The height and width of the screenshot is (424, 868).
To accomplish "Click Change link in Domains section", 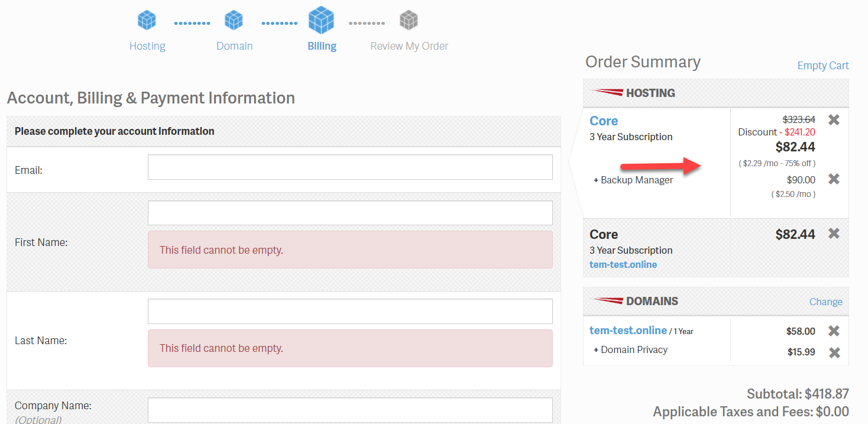I will pos(825,302).
